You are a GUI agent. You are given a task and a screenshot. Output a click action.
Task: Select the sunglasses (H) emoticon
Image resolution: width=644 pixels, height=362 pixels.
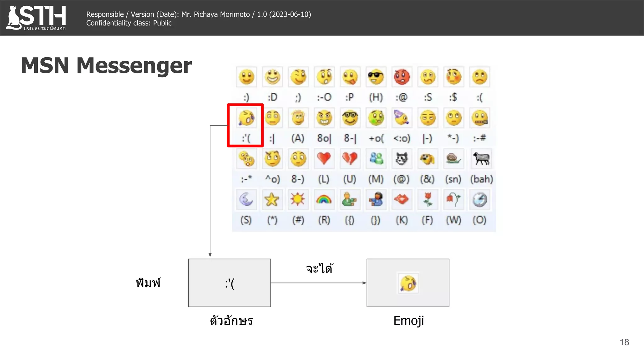coord(376,77)
